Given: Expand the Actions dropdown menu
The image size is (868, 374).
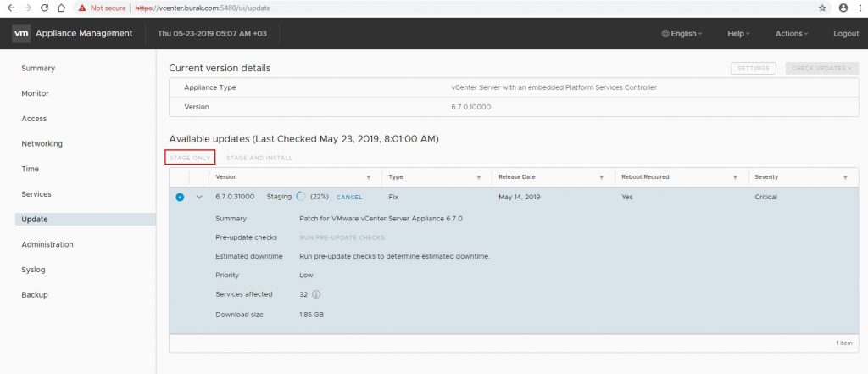Looking at the screenshot, I should [x=792, y=34].
